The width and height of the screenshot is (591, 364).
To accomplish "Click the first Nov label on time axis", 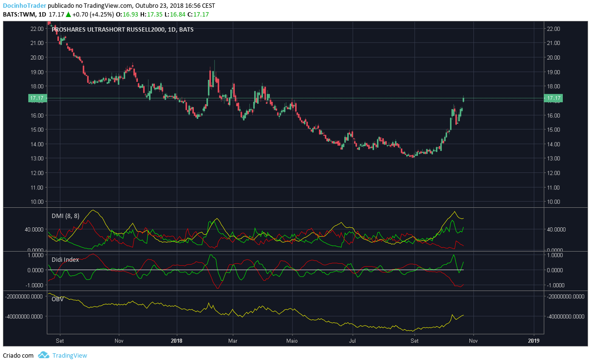I will tap(118, 341).
